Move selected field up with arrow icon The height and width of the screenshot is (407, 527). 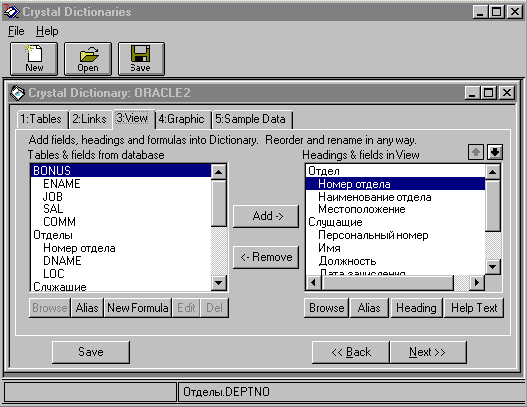point(476,152)
